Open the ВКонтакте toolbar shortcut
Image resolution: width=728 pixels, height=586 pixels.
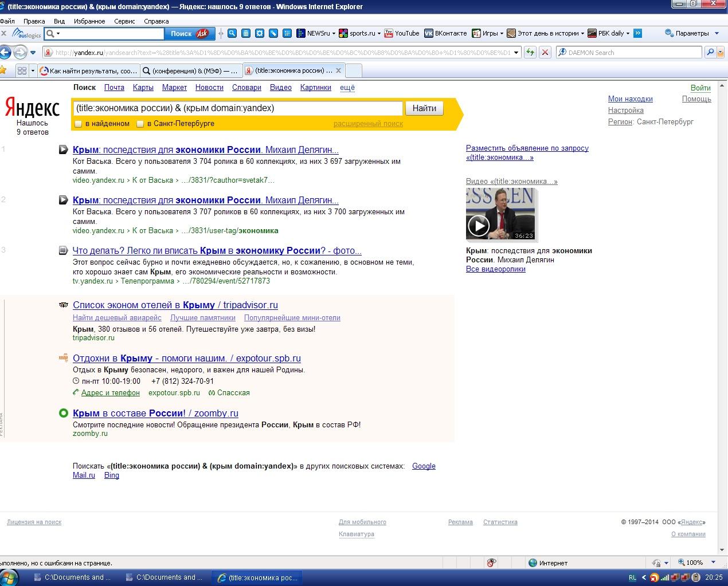tap(445, 33)
